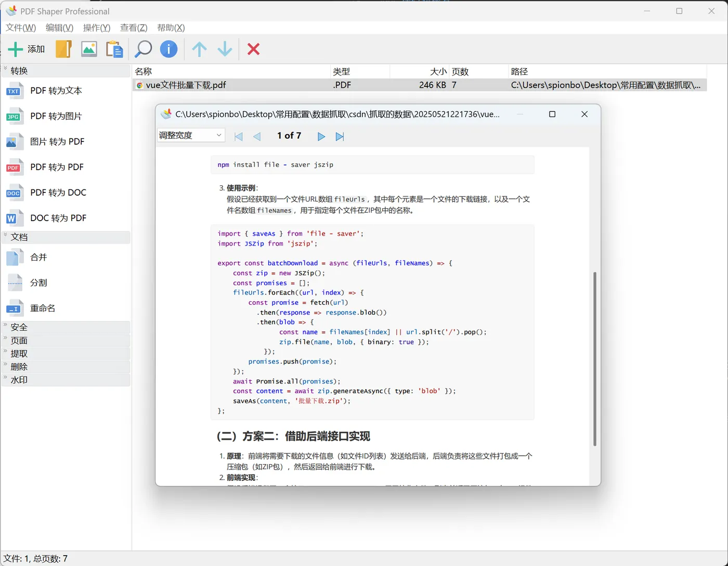Click the green plus Add button
This screenshot has height=566, width=728.
tap(27, 49)
